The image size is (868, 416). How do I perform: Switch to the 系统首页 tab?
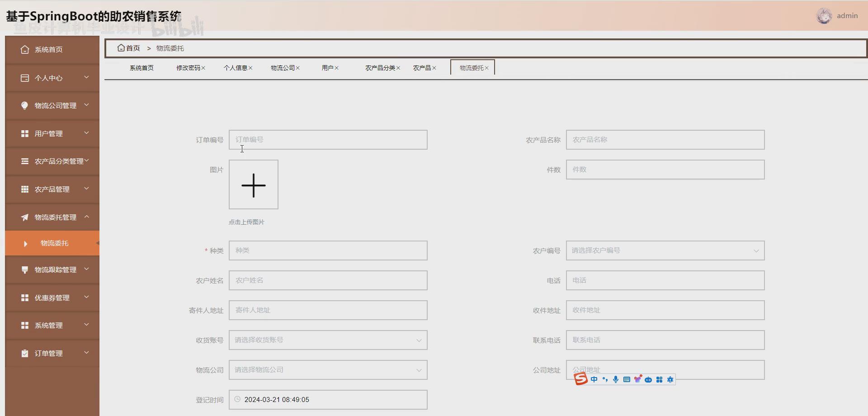[x=142, y=67]
